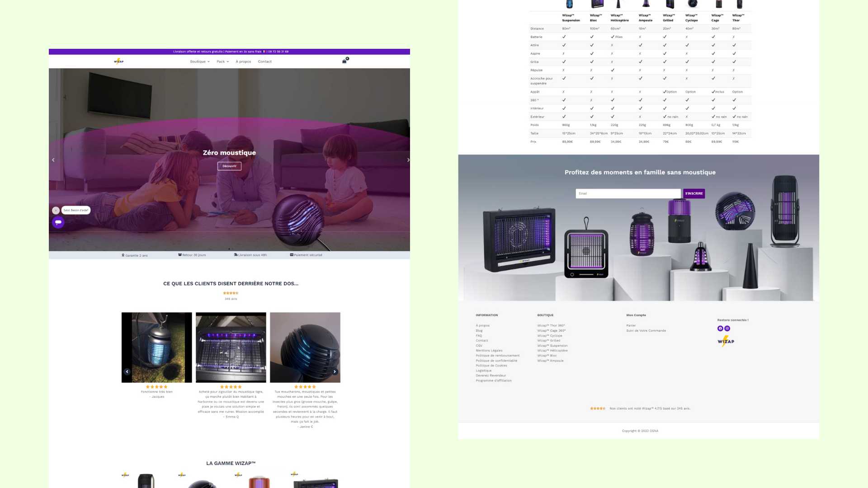This screenshot has width=868, height=488.
Task: Open the À propos nav item
Action: (243, 61)
